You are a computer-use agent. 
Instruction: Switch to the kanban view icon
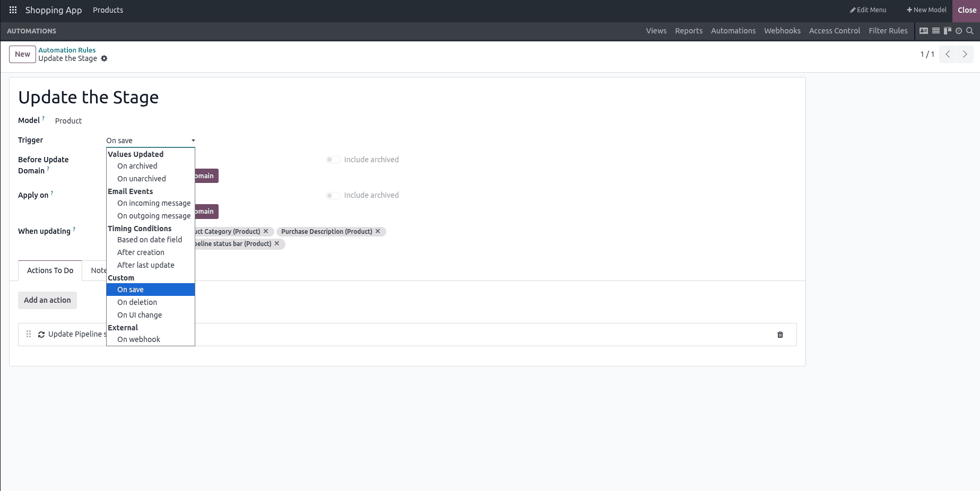(948, 31)
